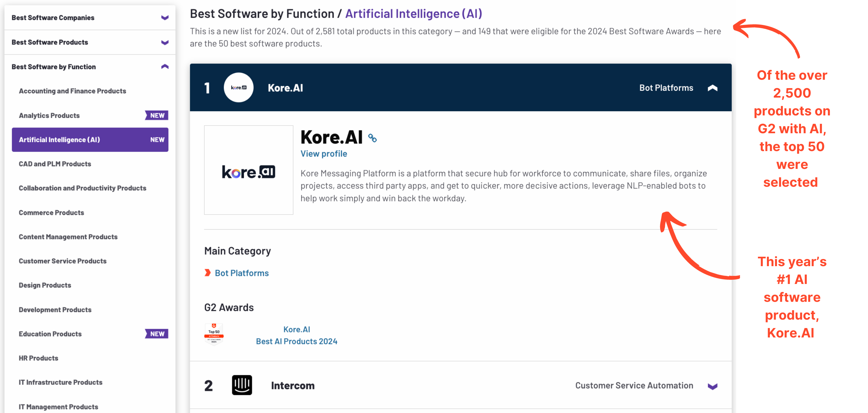Select Education Products in sidebar
This screenshot has height=413, width=868.
[50, 334]
